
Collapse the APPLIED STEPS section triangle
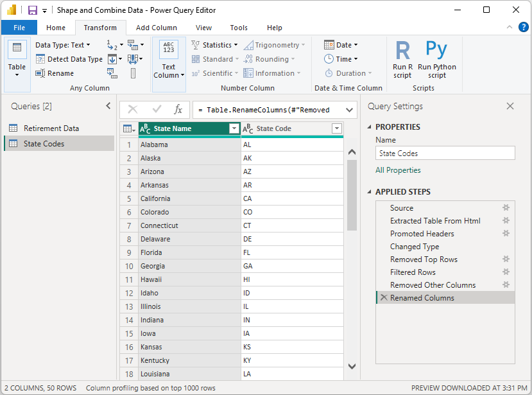[370, 192]
